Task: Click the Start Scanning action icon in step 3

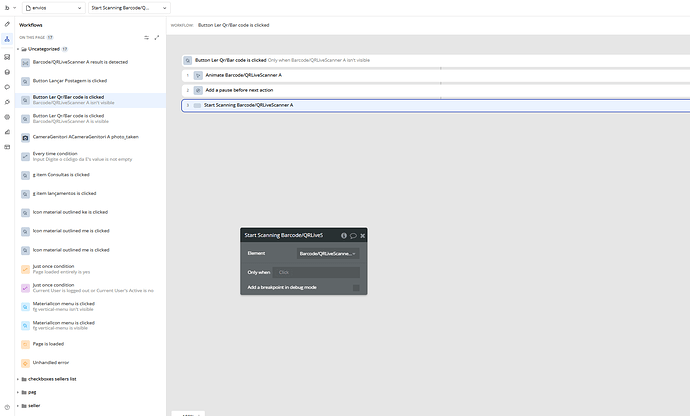Action: (x=197, y=105)
